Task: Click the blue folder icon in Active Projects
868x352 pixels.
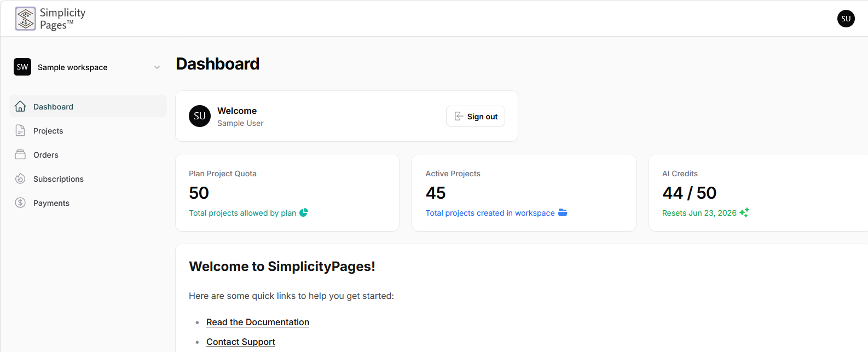Action: 563,212
